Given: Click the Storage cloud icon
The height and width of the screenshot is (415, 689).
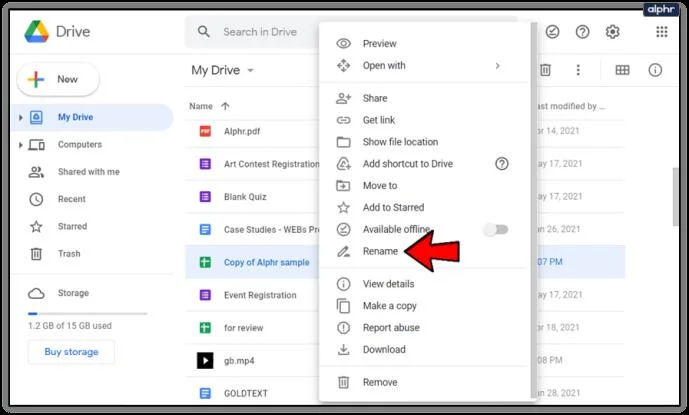Looking at the screenshot, I should pos(36,293).
